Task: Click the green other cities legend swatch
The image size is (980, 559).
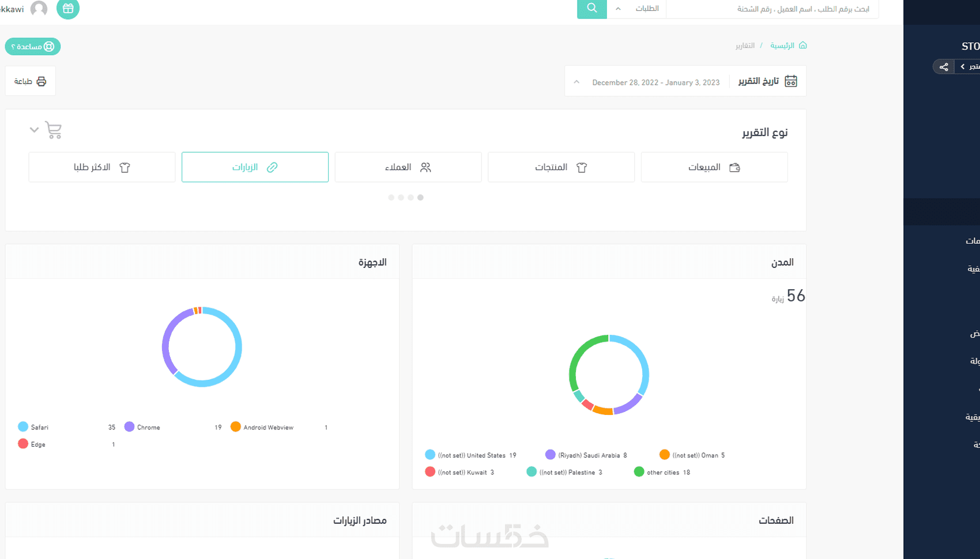Action: point(639,472)
